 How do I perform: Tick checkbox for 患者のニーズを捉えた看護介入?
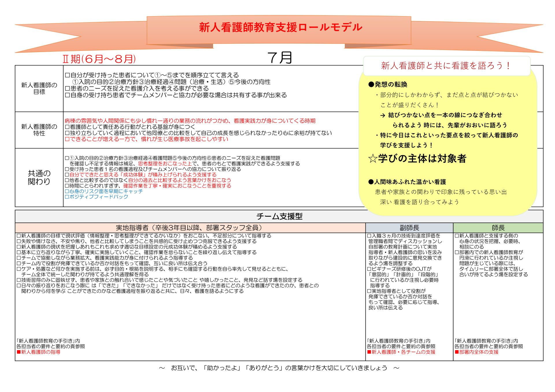[67, 89]
